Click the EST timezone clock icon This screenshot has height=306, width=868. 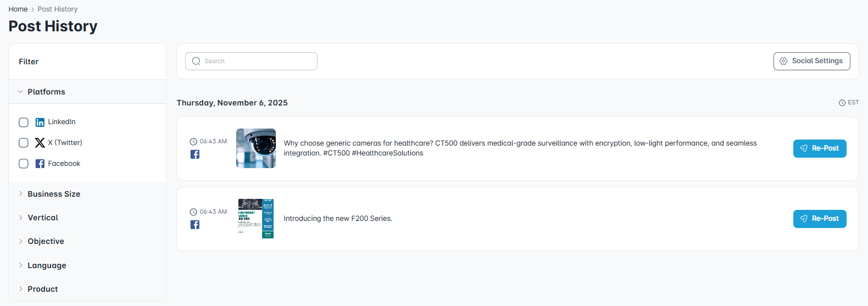point(842,103)
